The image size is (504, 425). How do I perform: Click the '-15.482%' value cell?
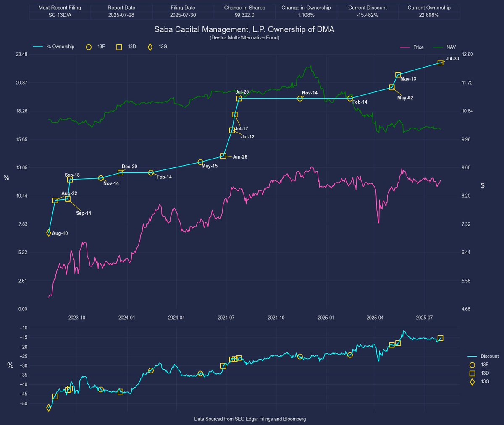click(367, 15)
